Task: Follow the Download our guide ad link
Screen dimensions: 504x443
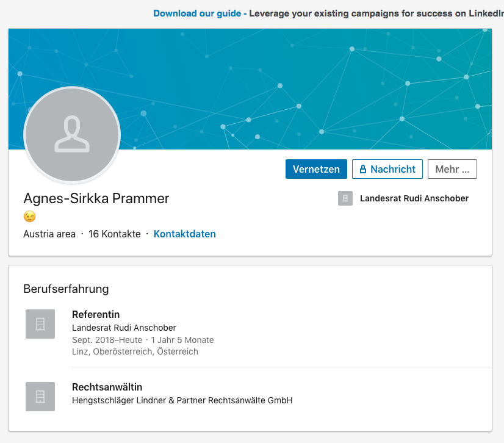Action: click(x=197, y=13)
